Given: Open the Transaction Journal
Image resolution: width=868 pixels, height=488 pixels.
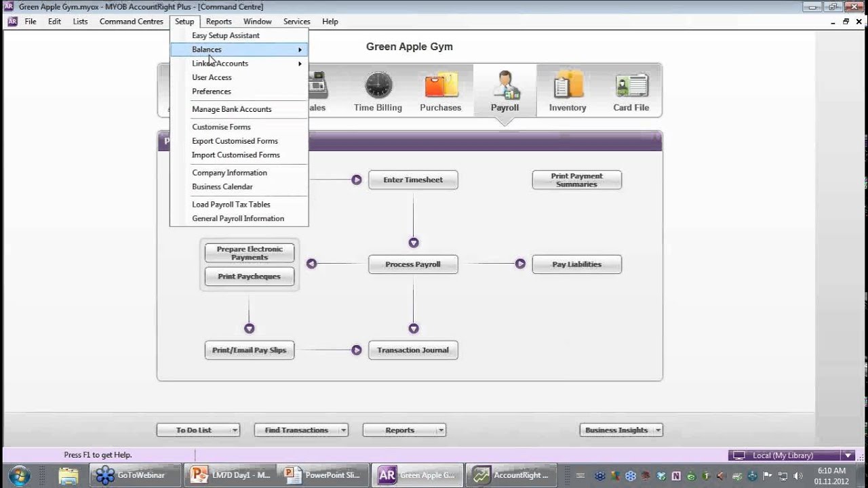Looking at the screenshot, I should pos(413,350).
